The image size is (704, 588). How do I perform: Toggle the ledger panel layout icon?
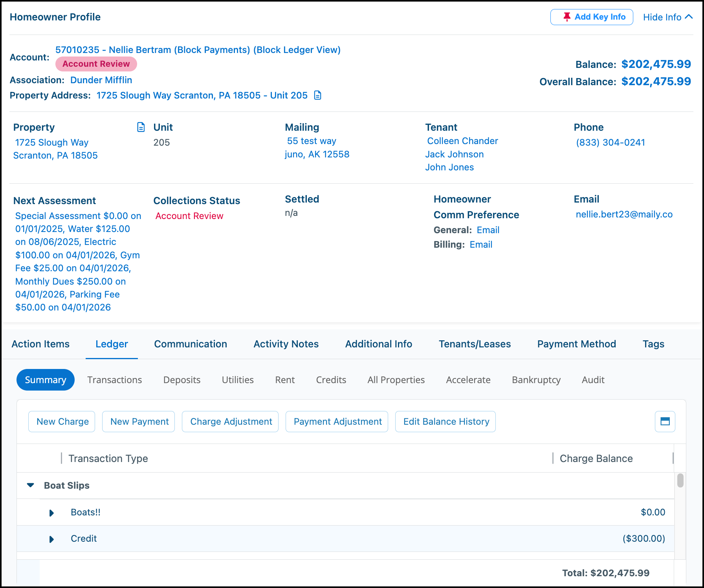[x=665, y=422]
